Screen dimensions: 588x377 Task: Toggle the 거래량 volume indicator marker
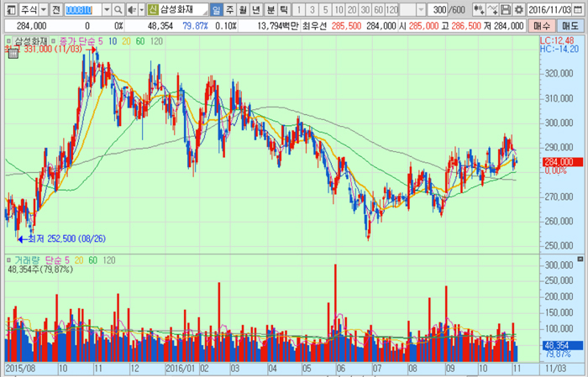coord(9,261)
